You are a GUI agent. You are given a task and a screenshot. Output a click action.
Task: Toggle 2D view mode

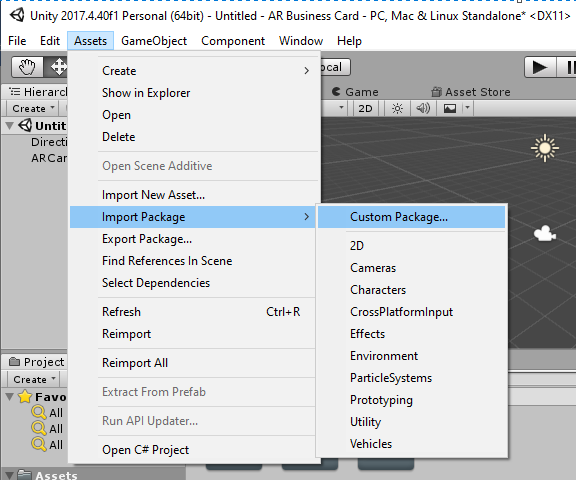pos(365,108)
